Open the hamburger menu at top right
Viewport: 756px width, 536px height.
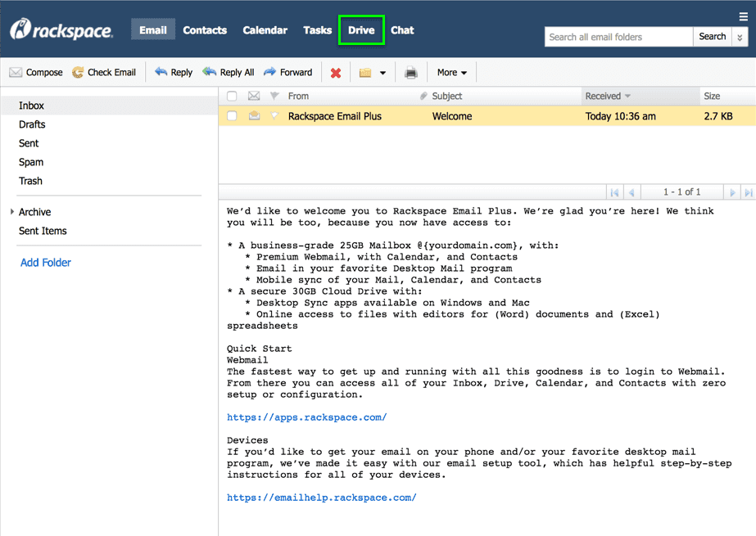coord(744,16)
